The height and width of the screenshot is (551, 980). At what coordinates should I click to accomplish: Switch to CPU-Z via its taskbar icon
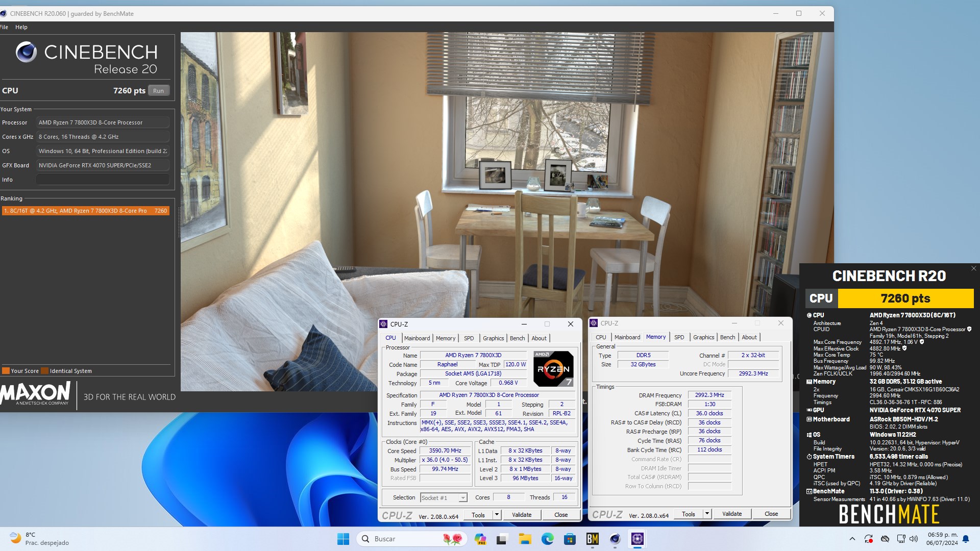click(638, 539)
